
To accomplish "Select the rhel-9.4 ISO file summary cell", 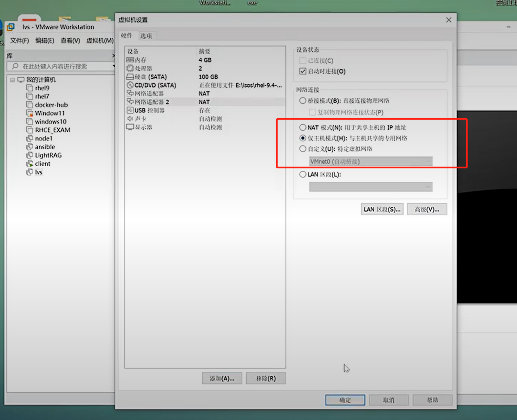I will [x=240, y=85].
